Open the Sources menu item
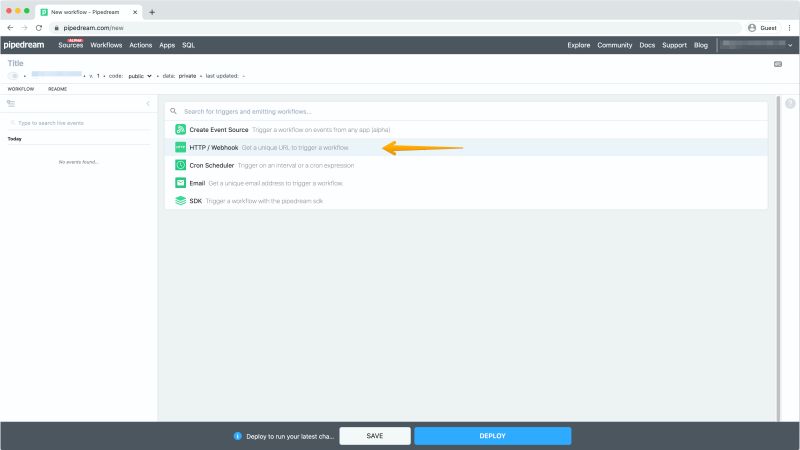The height and width of the screenshot is (450, 800). coord(70,45)
